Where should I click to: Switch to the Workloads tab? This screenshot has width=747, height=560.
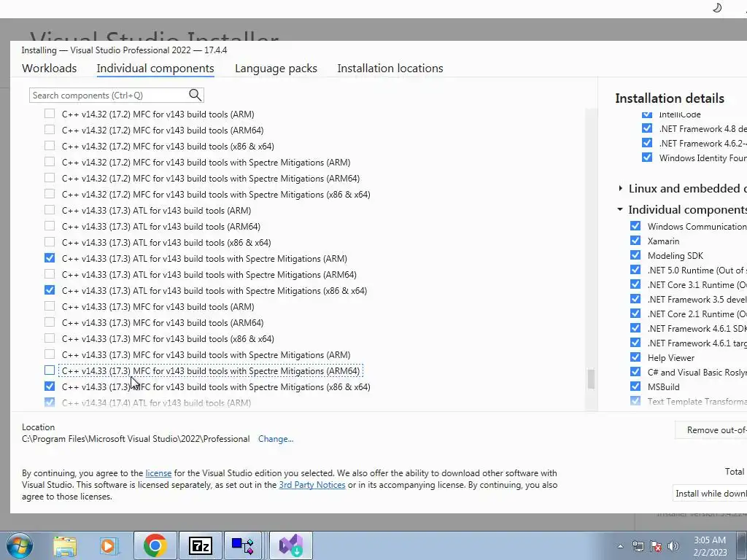[x=49, y=68]
